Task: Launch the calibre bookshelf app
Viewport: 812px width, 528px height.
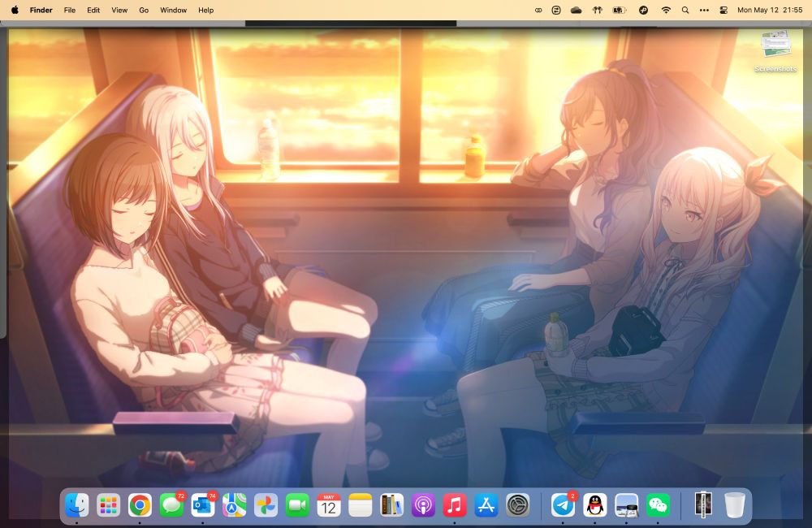Action: coord(391,504)
